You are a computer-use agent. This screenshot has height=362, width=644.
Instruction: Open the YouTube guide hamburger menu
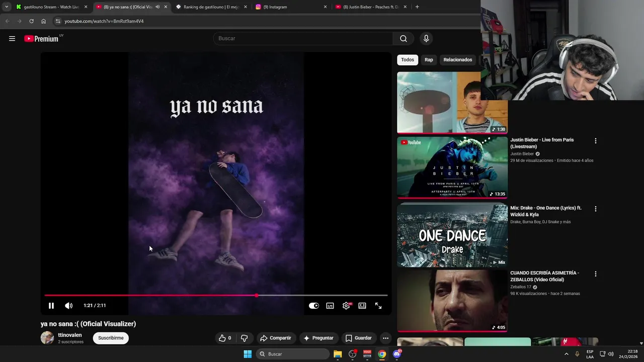[12, 39]
